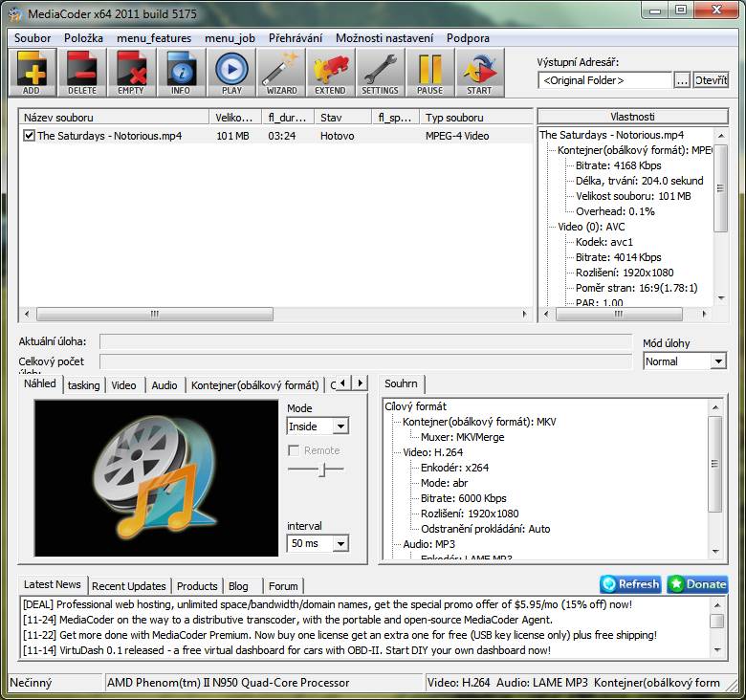Select the Náhled tab

tap(40, 383)
